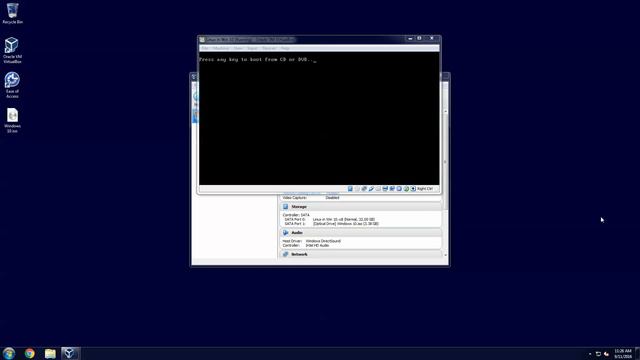This screenshot has height=360, width=640.
Task: Select the Ease of Access desktop icon
Action: 12,85
